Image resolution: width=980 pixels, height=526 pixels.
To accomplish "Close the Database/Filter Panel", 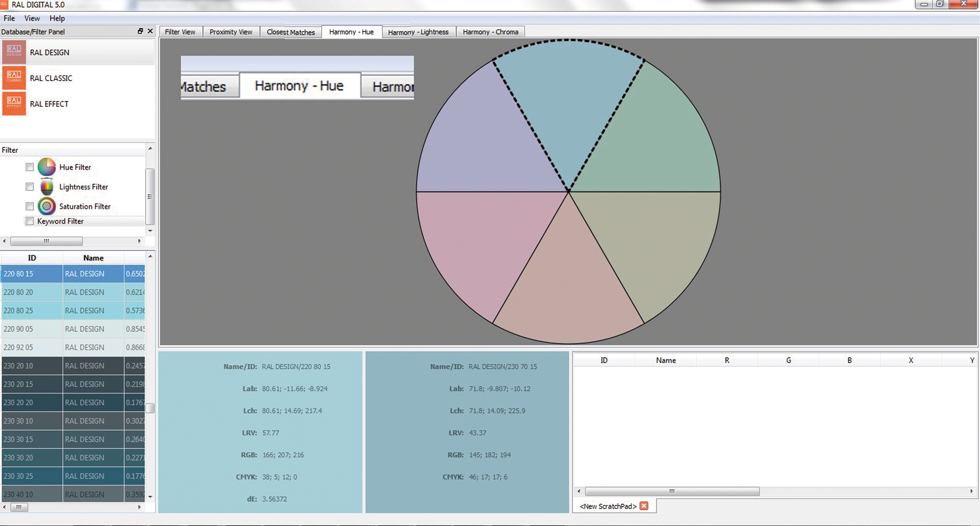I will coord(150,31).
